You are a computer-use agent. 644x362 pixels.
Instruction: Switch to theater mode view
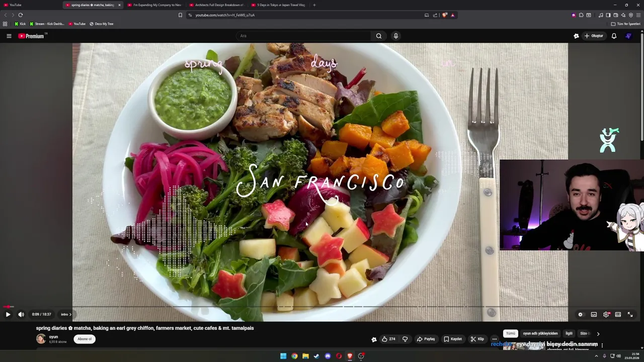[618, 314]
